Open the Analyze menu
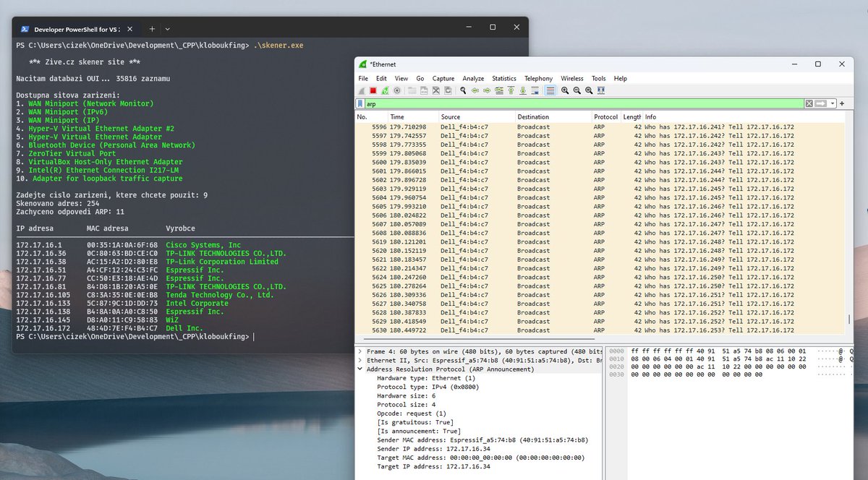 point(473,78)
